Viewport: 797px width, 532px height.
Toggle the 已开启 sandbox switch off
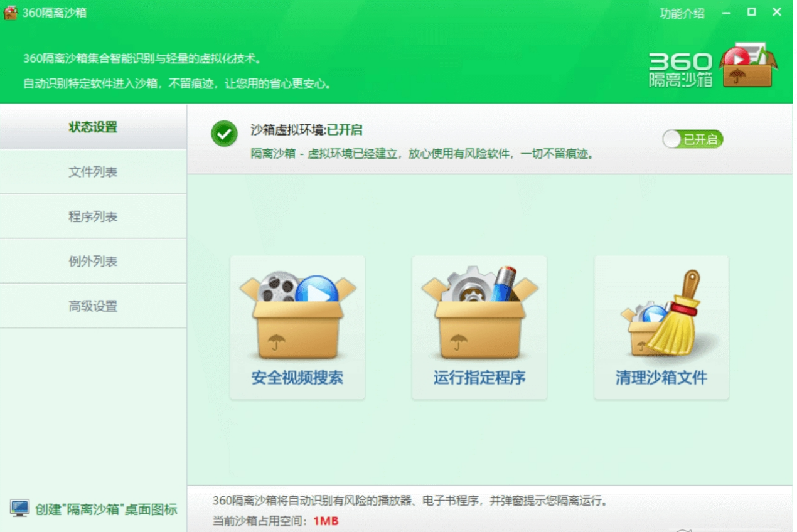(x=691, y=139)
